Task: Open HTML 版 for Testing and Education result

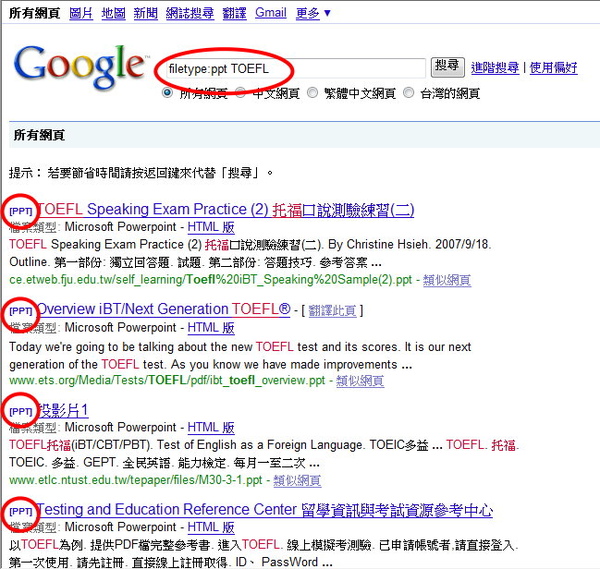Action: pyautogui.click(x=211, y=527)
